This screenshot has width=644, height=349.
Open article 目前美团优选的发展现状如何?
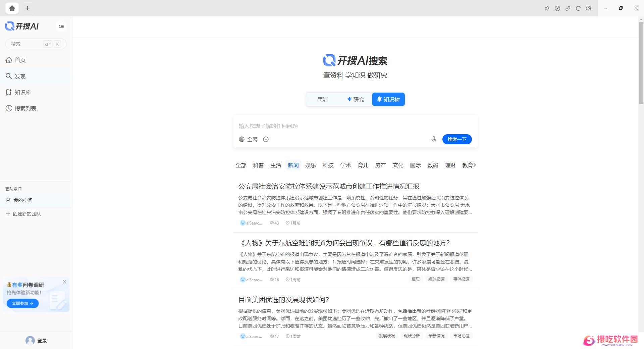tap(283, 300)
